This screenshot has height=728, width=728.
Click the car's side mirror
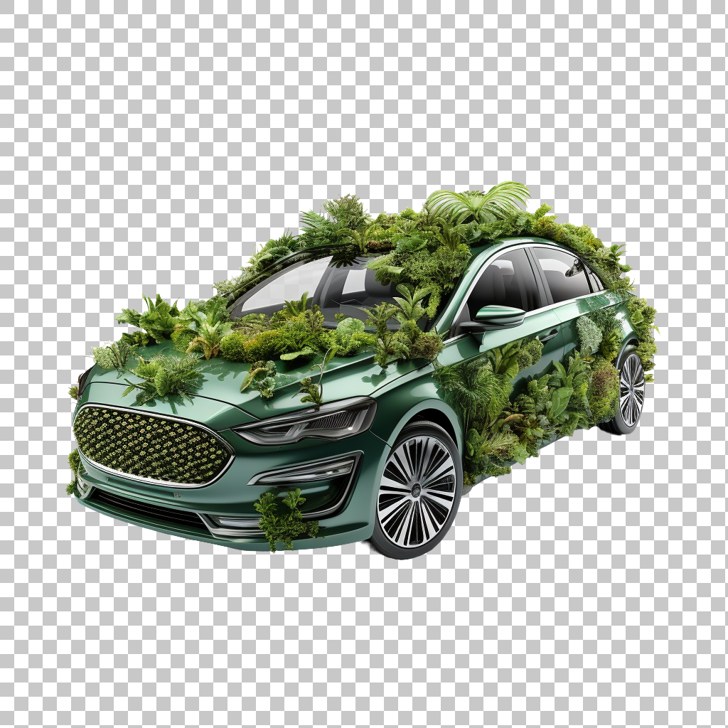pyautogui.click(x=496, y=318)
